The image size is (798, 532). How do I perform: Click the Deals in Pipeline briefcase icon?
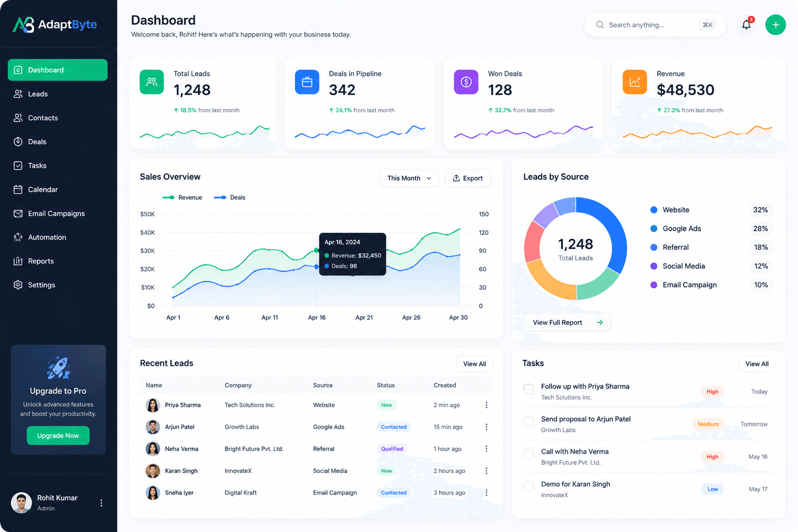pos(307,82)
